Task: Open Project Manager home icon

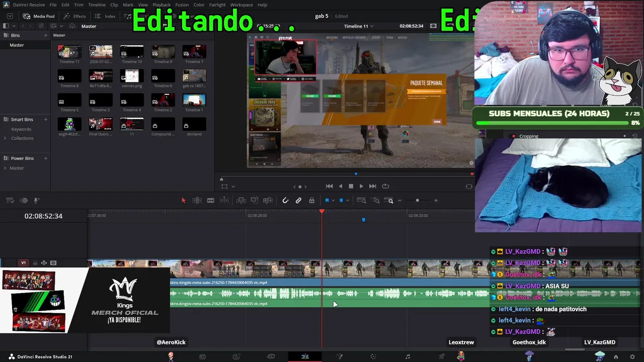Action: pyautogui.click(x=616, y=357)
